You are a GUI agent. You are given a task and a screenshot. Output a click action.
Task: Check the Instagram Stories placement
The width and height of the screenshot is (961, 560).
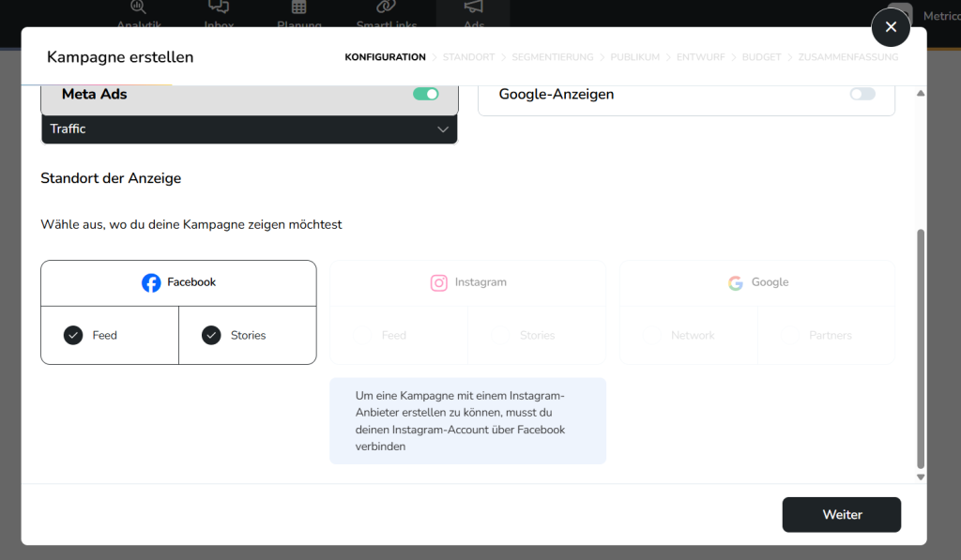[500, 335]
